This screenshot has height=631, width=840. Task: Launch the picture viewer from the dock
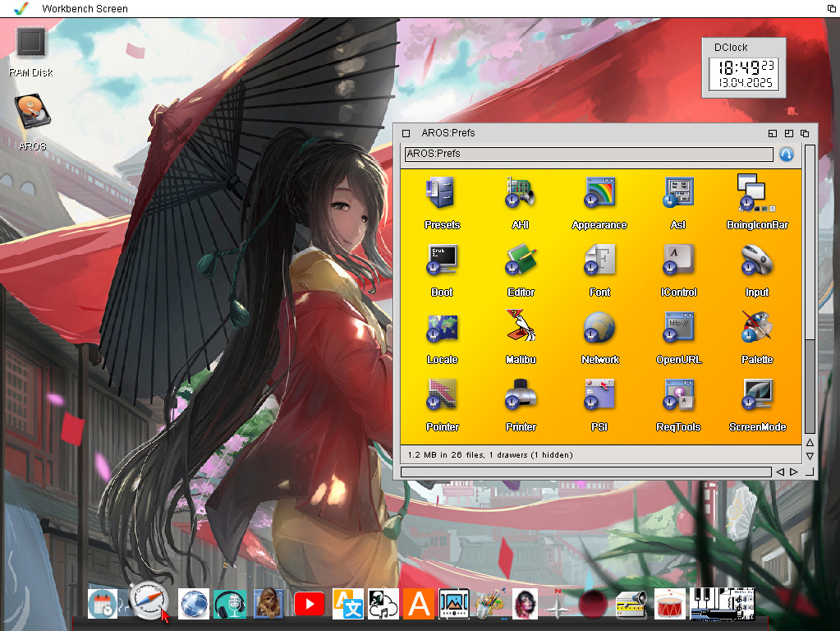454,604
